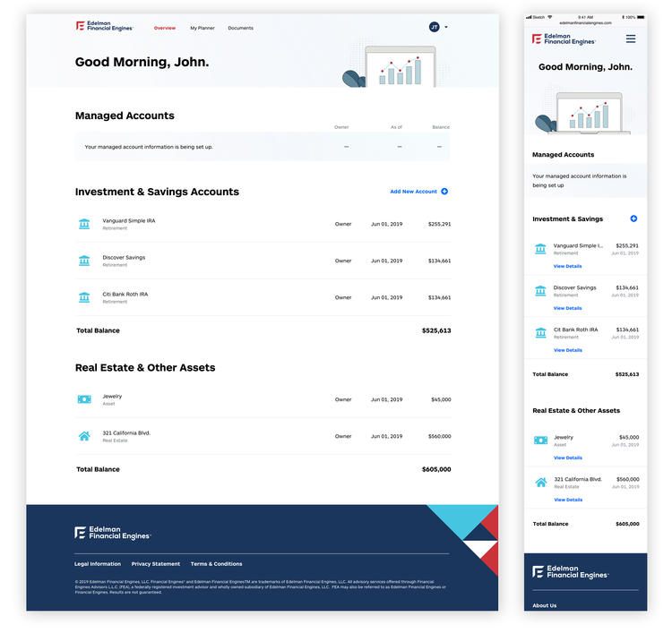The width and height of the screenshot is (672, 642).
Task: Select Discover Savings account name on desktop
Action: (124, 257)
